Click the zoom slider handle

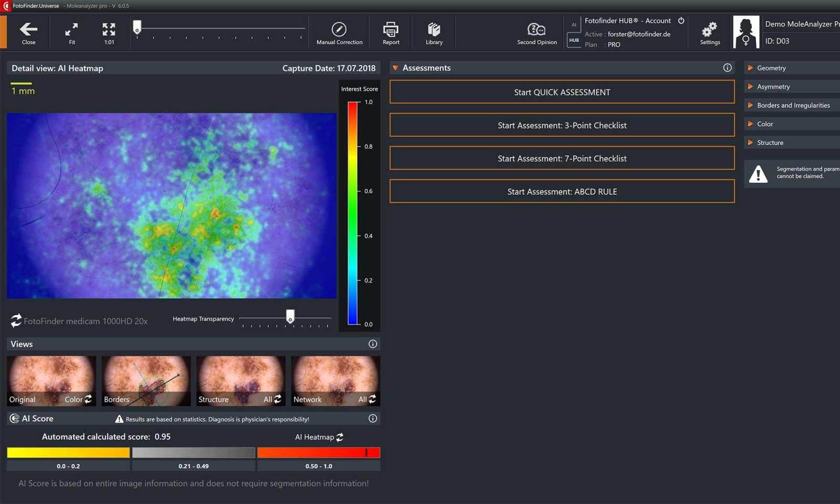(137, 27)
